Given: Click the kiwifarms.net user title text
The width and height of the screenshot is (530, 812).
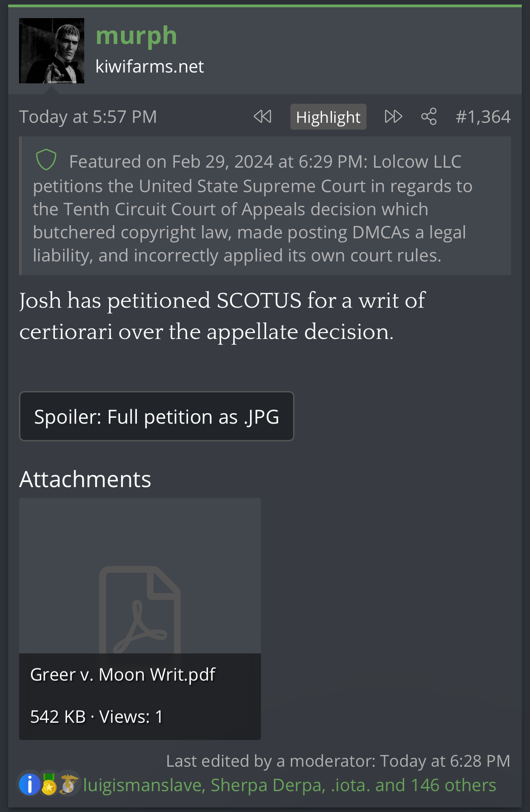Looking at the screenshot, I should coord(149,67).
